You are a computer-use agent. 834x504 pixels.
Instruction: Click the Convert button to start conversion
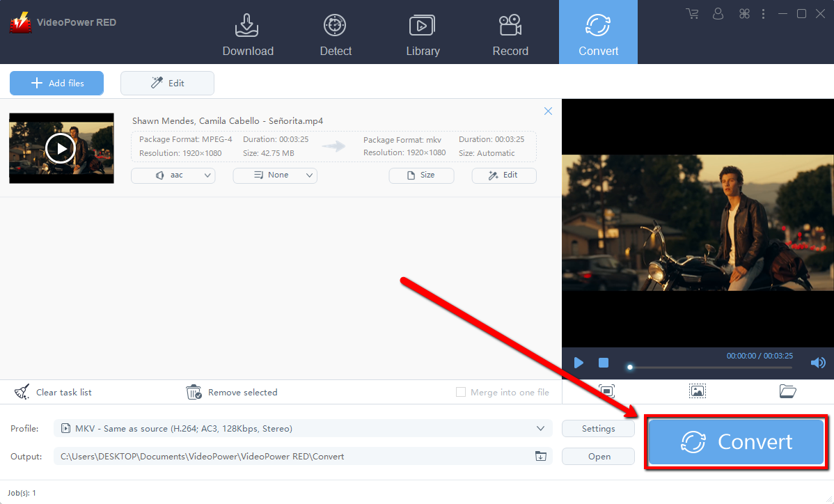735,441
